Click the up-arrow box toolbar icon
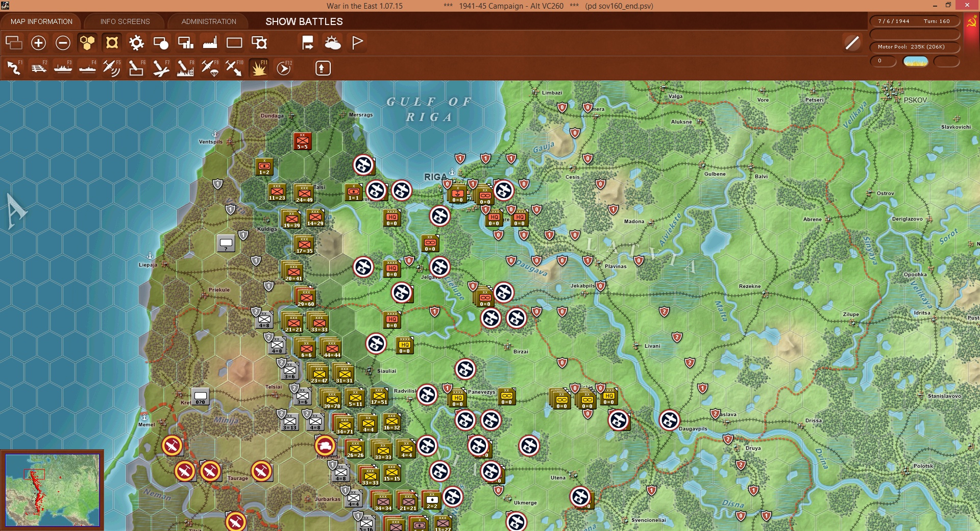980x531 pixels. click(323, 68)
